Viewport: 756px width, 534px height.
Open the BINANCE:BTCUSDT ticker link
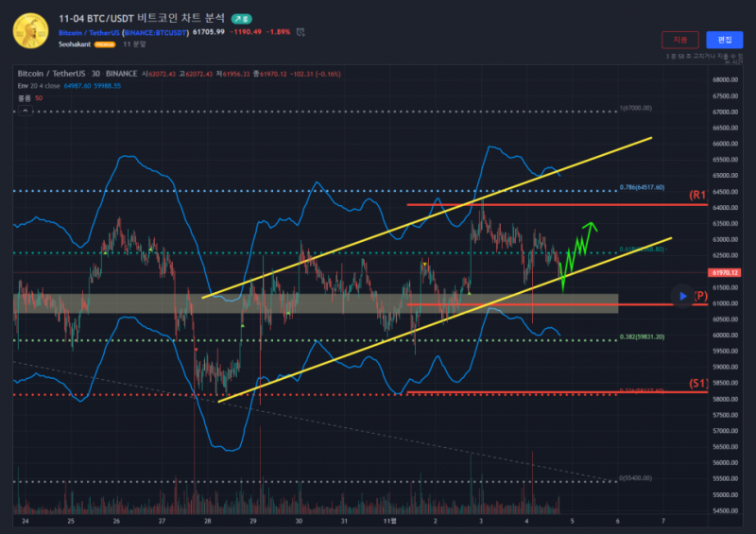click(x=155, y=31)
